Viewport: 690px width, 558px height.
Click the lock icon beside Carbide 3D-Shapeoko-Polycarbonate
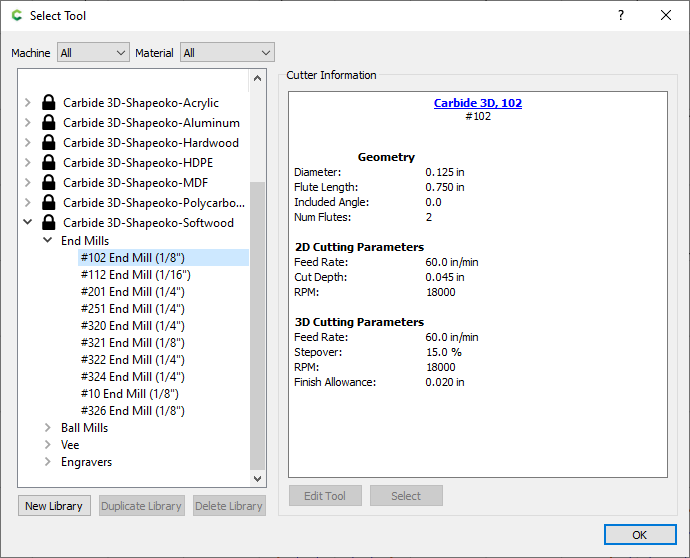[48, 203]
